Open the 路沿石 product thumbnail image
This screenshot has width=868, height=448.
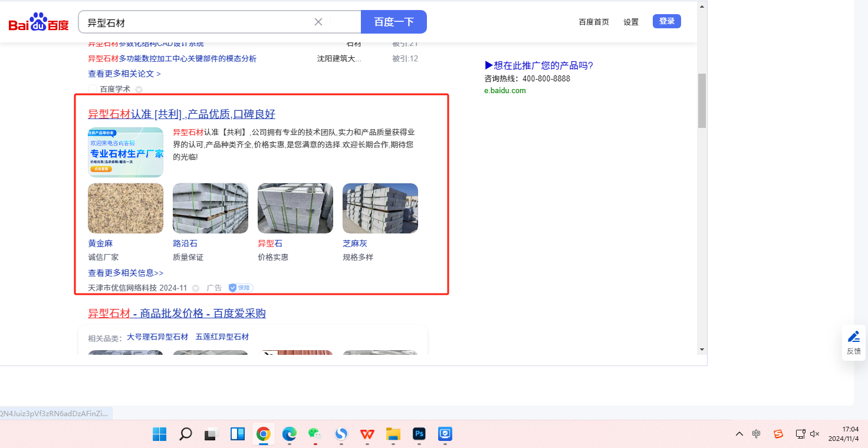(x=210, y=208)
